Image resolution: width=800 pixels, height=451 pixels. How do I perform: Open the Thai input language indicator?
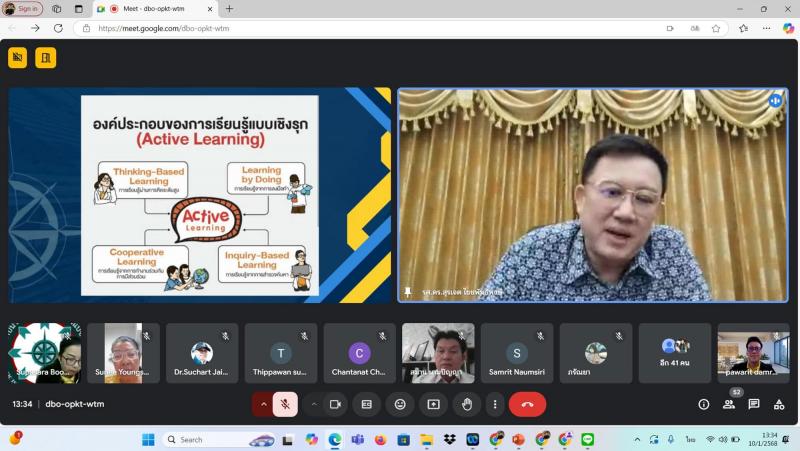pyautogui.click(x=690, y=439)
